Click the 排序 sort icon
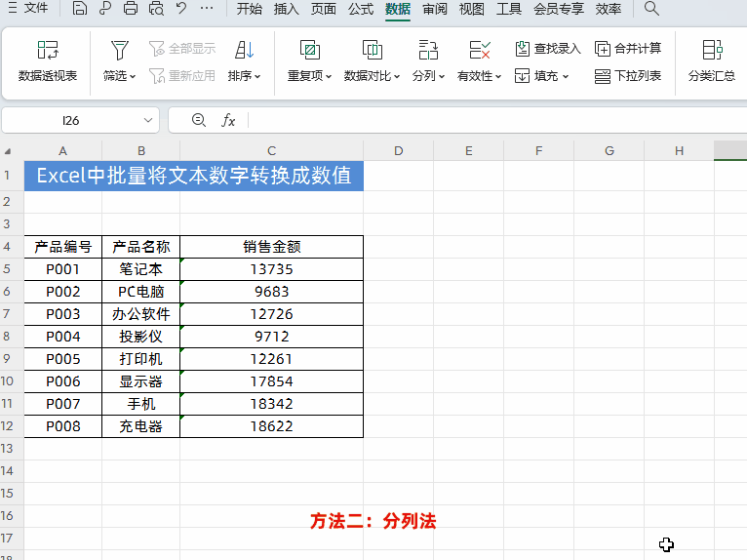Screen dimensions: 747x560 245,50
